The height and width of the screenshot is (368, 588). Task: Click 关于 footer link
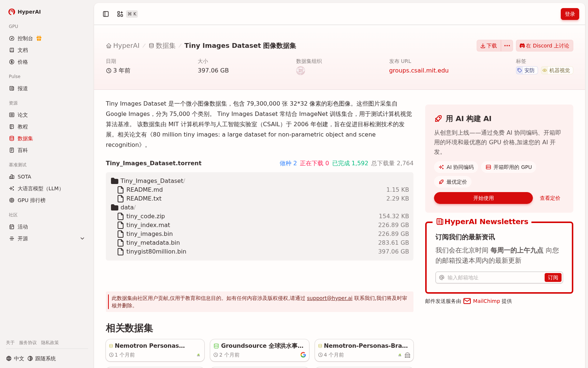coord(10,343)
